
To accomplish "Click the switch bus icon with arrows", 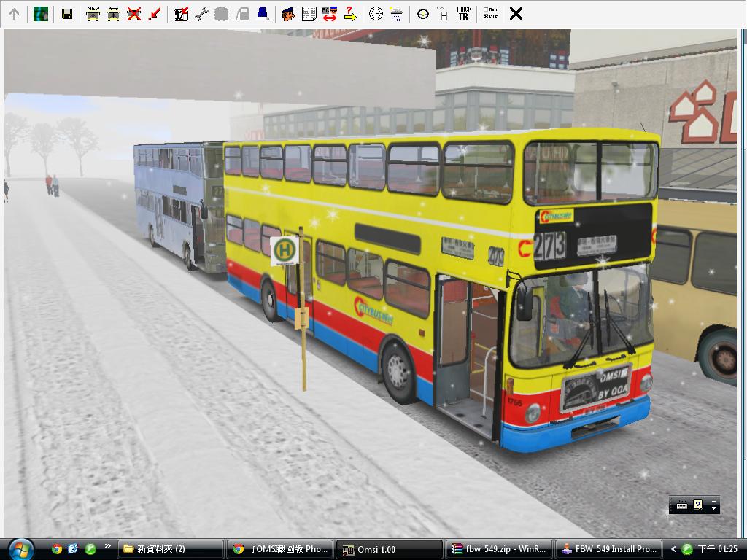I will tap(113, 14).
